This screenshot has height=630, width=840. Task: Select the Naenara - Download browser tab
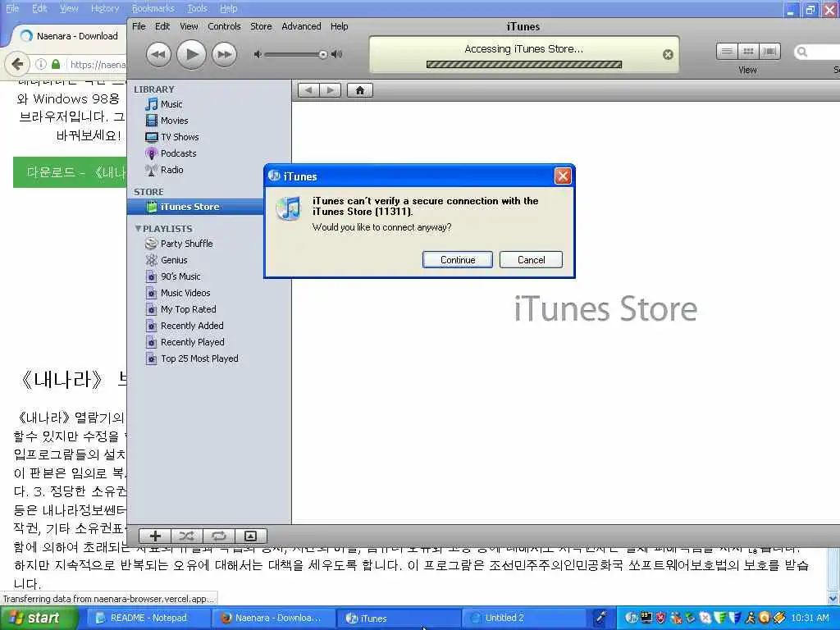click(x=69, y=36)
